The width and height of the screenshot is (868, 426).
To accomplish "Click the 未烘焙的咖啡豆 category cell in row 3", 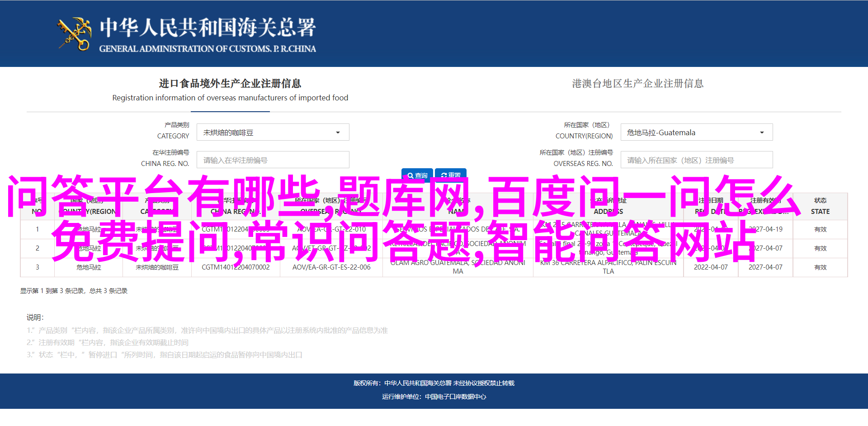I will [x=157, y=267].
